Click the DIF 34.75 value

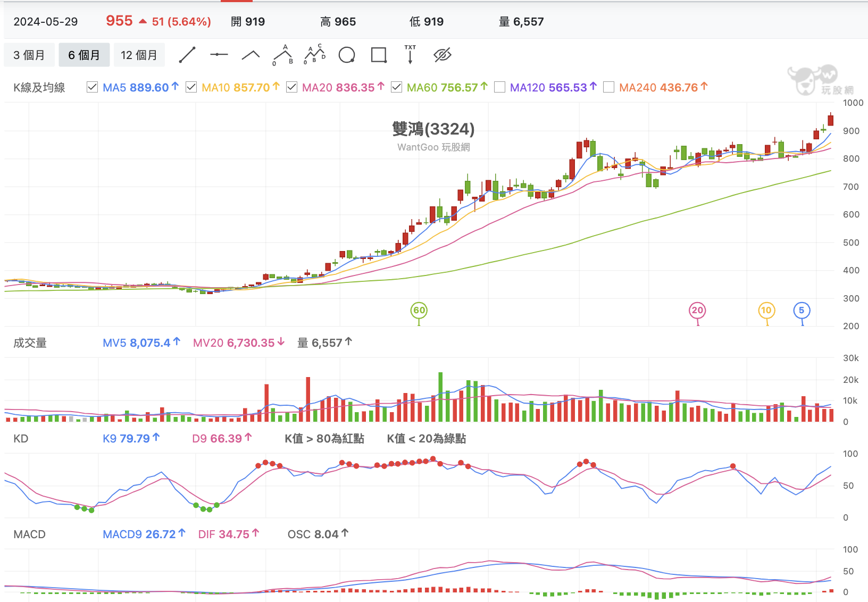(229, 534)
